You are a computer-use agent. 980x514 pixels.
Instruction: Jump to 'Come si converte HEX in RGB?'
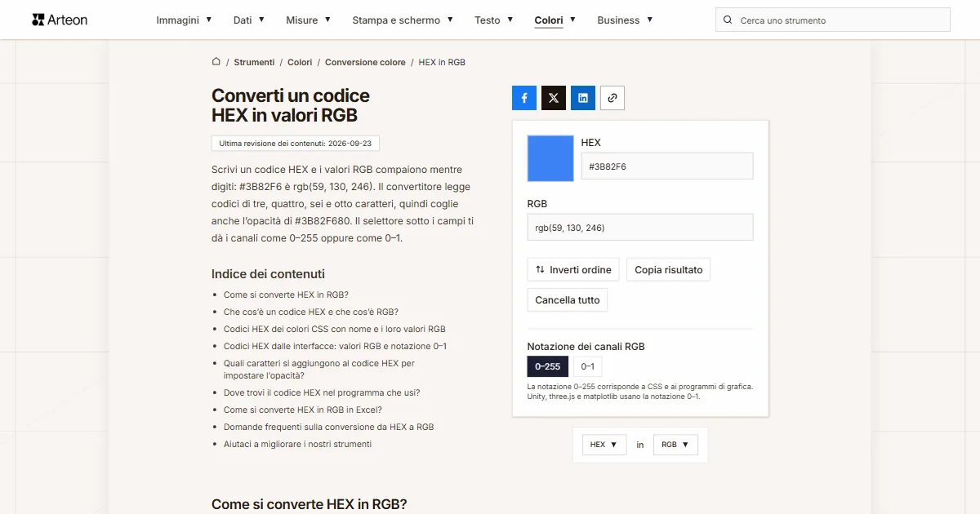286,295
